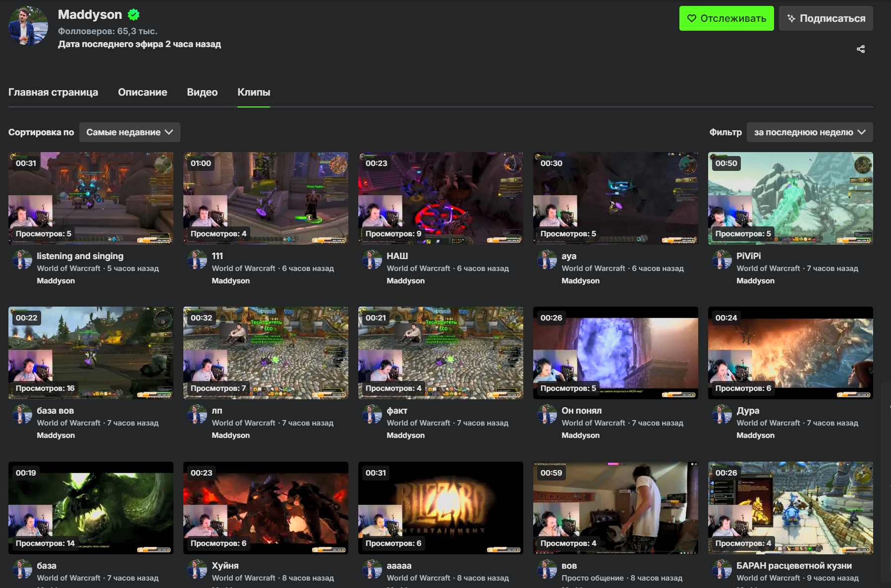Click 'Maddyson' name under clip 'aya'

(x=580, y=281)
